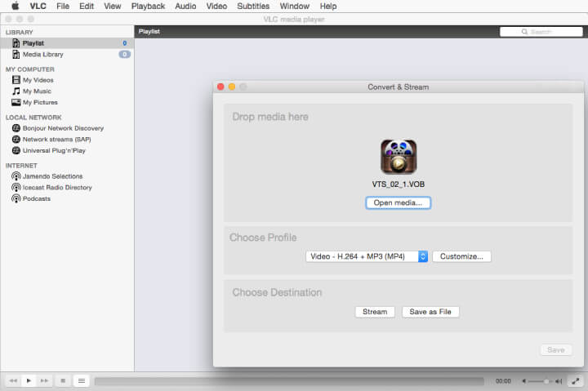Select Podcasts in the Internet section
This screenshot has height=391, width=588.
tap(37, 198)
